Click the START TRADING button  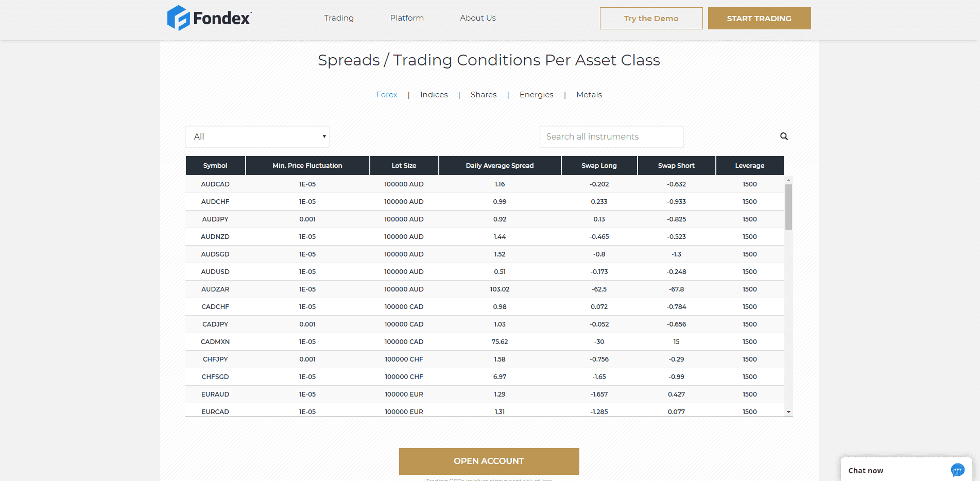(x=759, y=18)
